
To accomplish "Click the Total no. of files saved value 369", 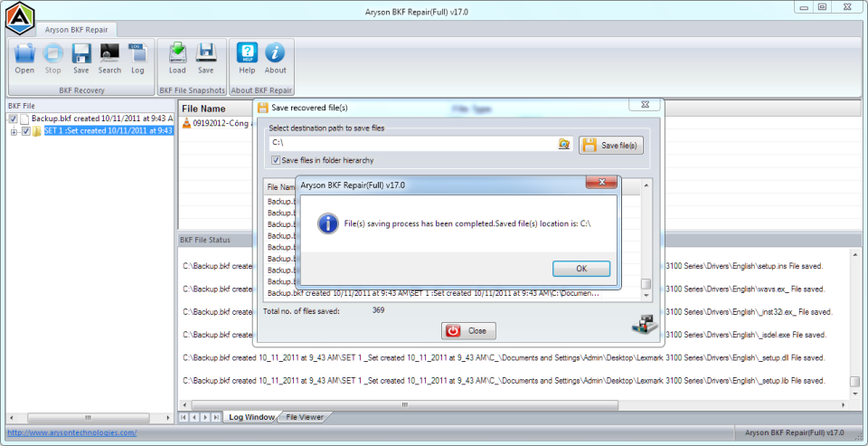I will [x=379, y=310].
